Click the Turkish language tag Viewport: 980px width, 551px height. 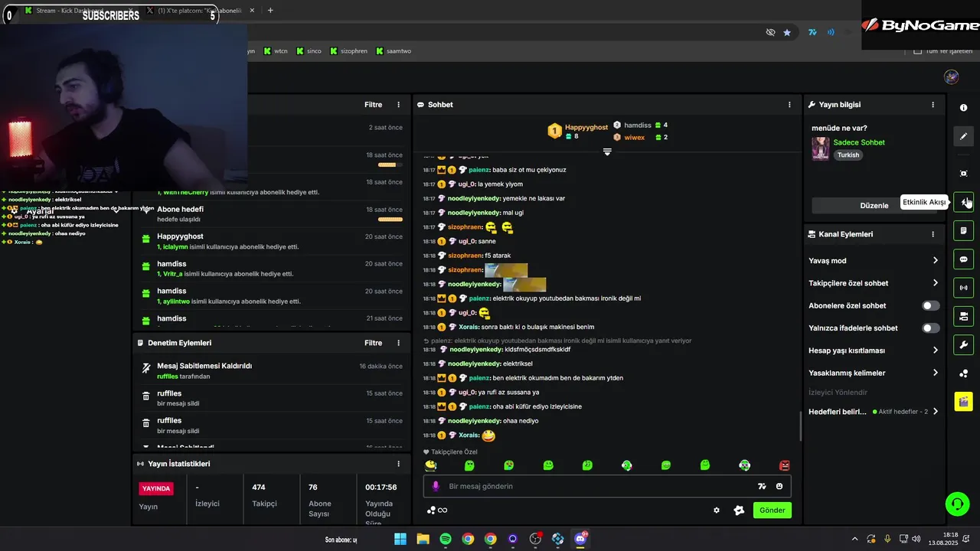848,155
